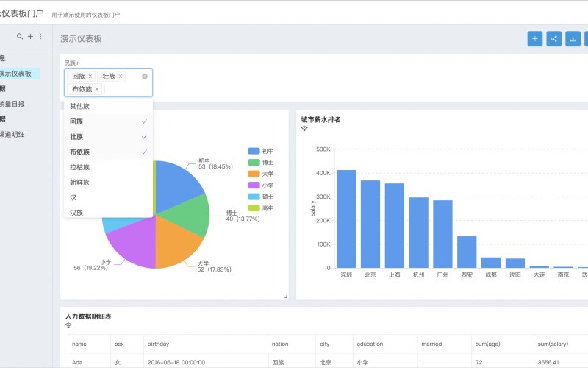Screen dimensions: 588x368
Task: Click the 北京 bar in salary chart
Action: pos(370,224)
